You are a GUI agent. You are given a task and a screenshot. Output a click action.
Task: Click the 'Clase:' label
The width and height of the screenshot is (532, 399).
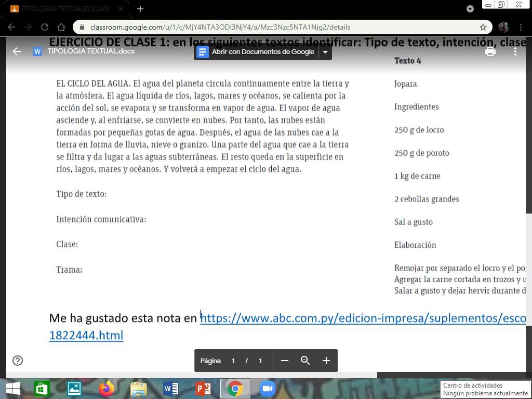(x=67, y=244)
